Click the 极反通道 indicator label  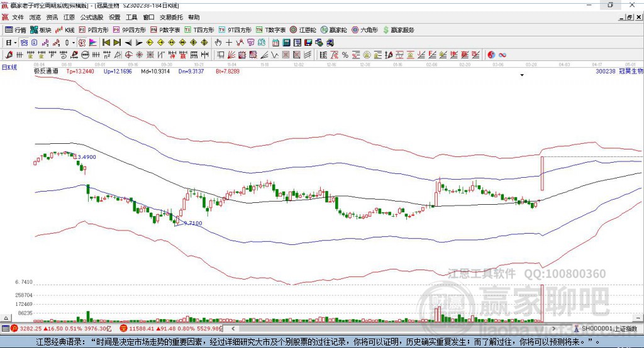pos(46,71)
